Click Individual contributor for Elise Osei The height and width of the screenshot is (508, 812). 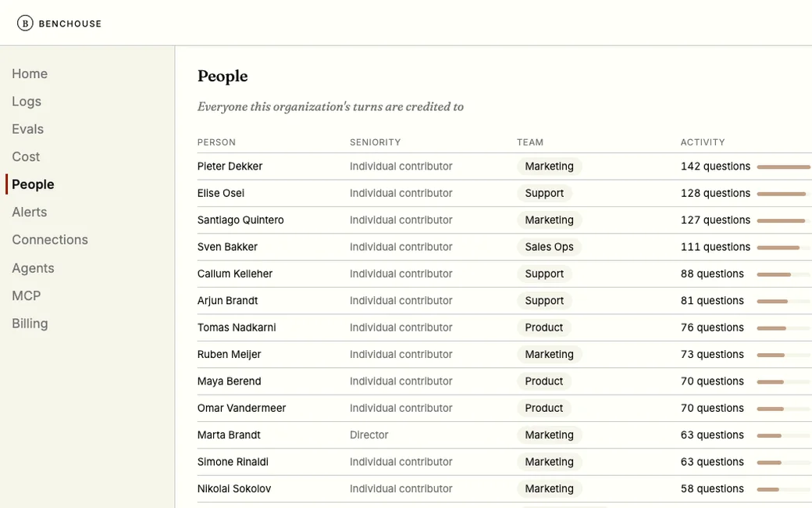click(401, 193)
